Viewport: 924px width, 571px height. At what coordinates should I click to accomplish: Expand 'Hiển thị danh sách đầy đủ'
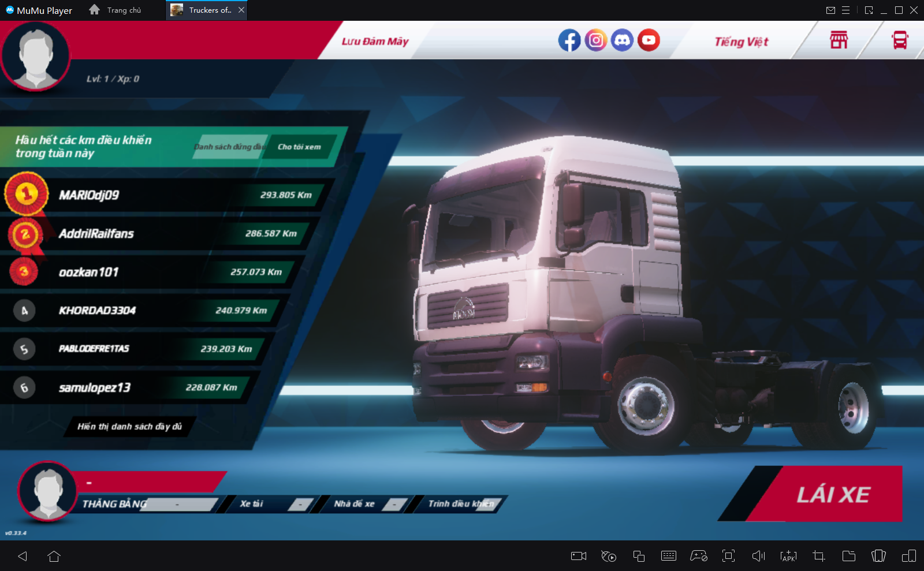pos(129,427)
